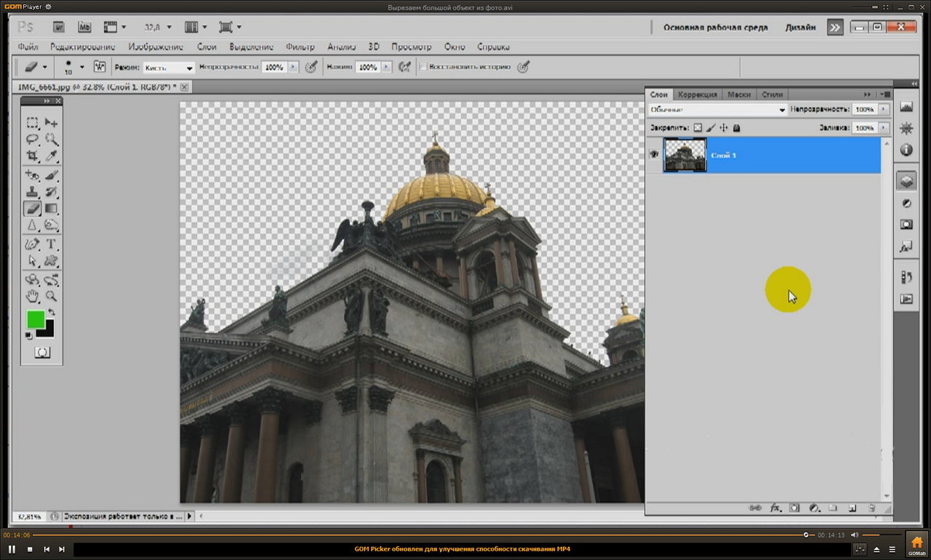The image size is (931, 560).
Task: Enable the Восстановить историю checkbox
Action: pyautogui.click(x=423, y=67)
